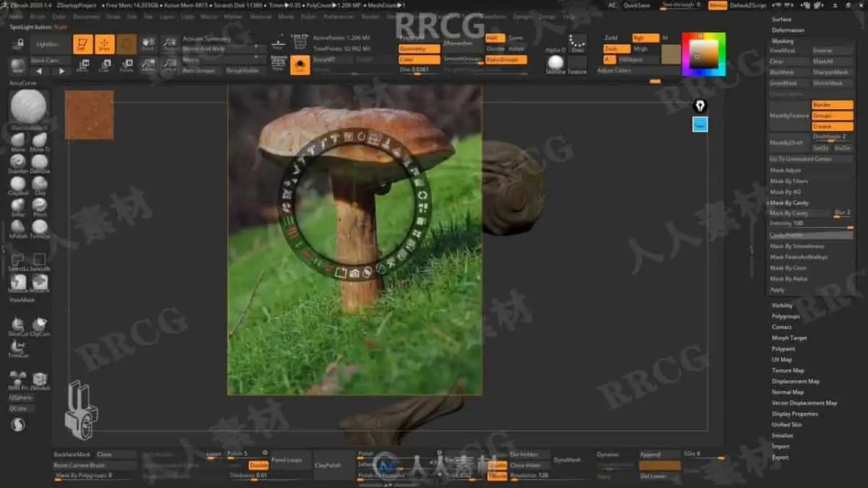Expand the Deformation subpalette

[788, 30]
